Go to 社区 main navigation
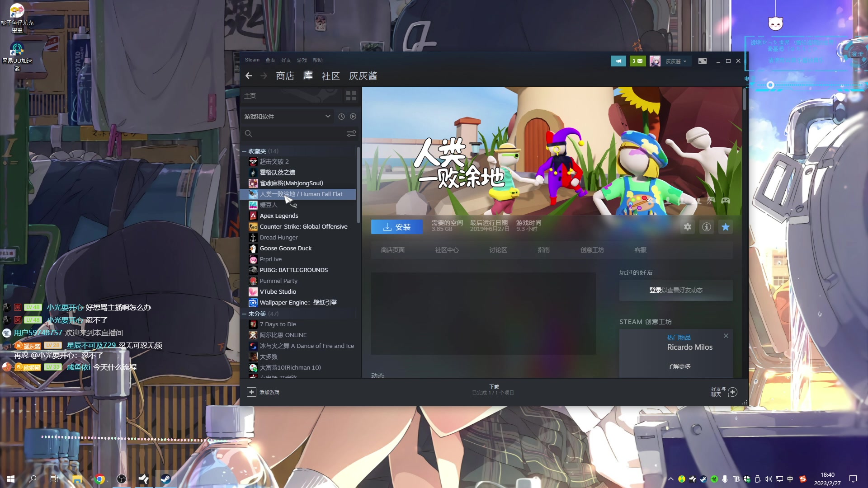The width and height of the screenshot is (868, 488). (x=330, y=76)
